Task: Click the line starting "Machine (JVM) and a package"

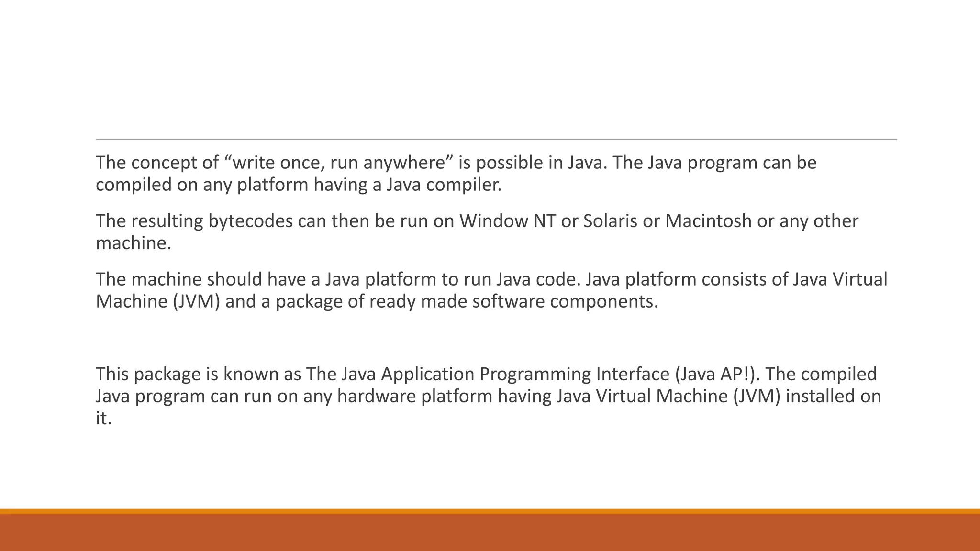Action: point(377,302)
